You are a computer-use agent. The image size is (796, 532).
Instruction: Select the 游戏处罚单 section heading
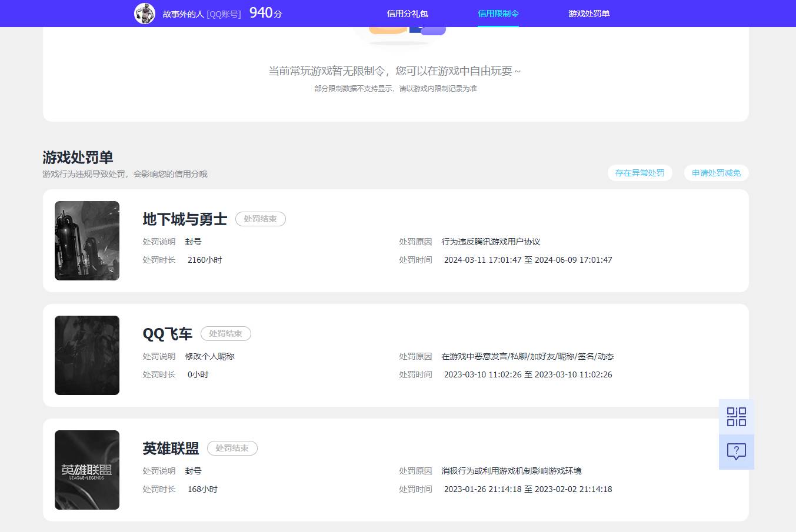click(78, 158)
